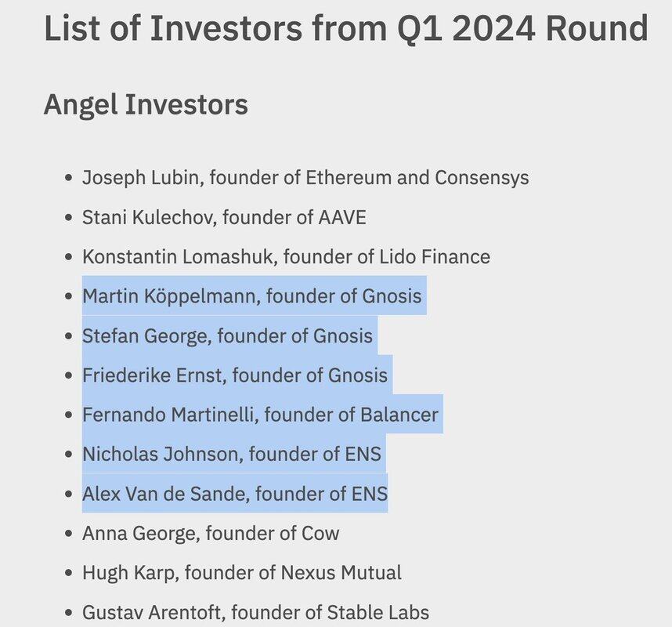Image resolution: width=672 pixels, height=627 pixels.
Task: Click Anna George, founder of Cow
Action: (x=211, y=534)
